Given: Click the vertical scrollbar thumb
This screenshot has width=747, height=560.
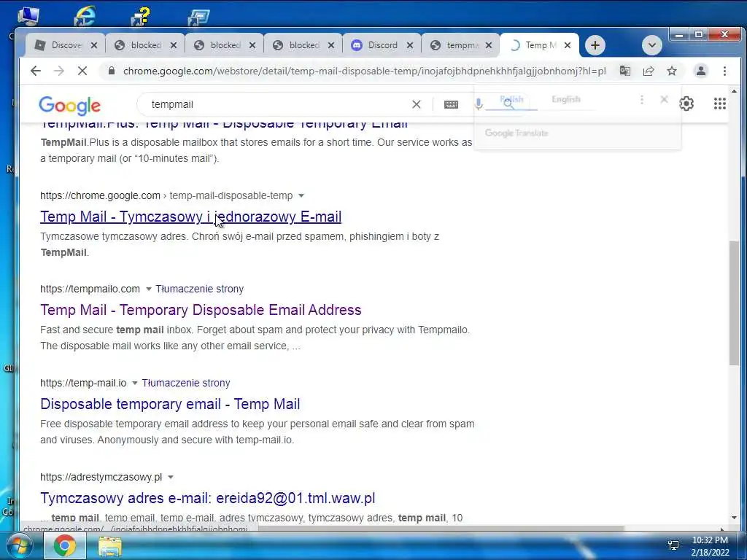Looking at the screenshot, I should click(734, 303).
